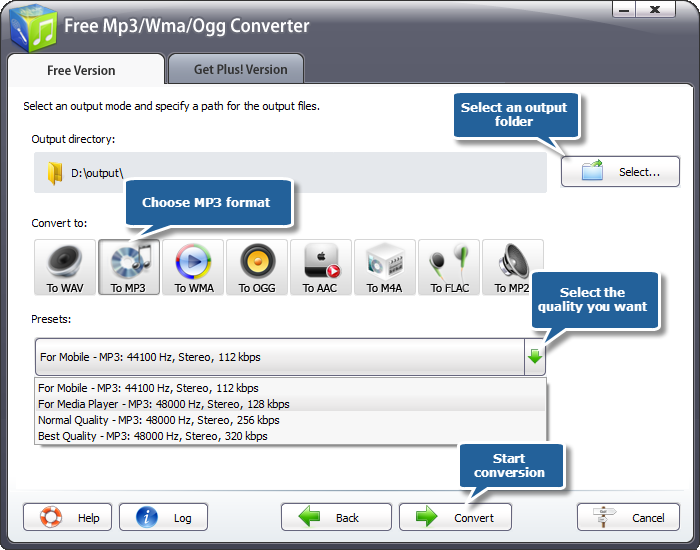700x550 pixels.
Task: Cancel the conversion wizard
Action: click(x=628, y=517)
